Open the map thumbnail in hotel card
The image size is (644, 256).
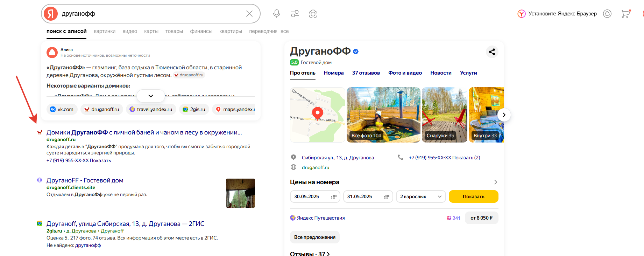(x=318, y=115)
